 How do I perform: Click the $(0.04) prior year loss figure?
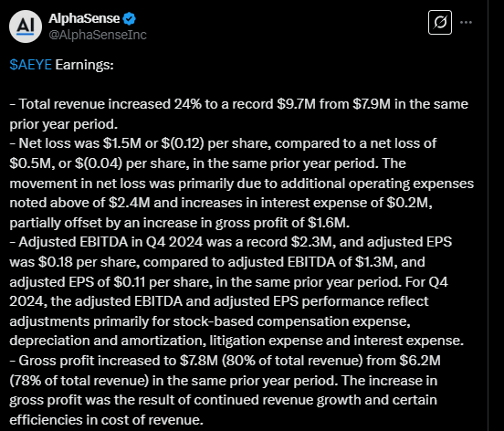pos(99,163)
